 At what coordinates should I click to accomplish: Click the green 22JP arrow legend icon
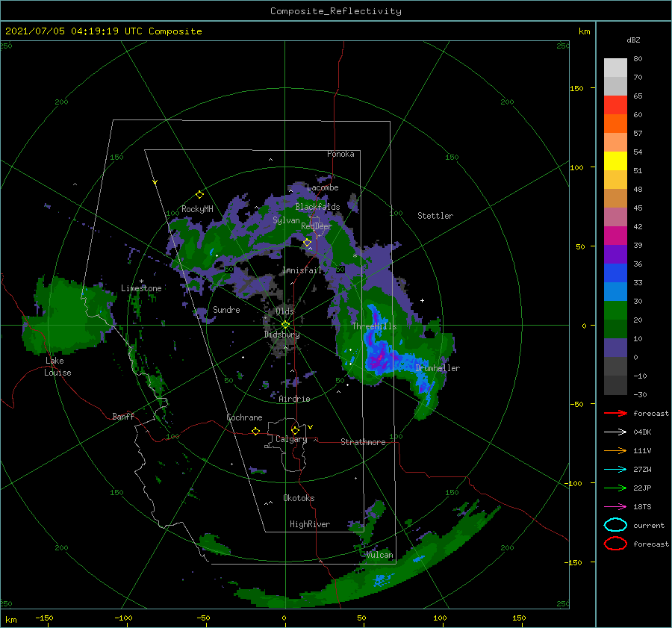coord(615,488)
